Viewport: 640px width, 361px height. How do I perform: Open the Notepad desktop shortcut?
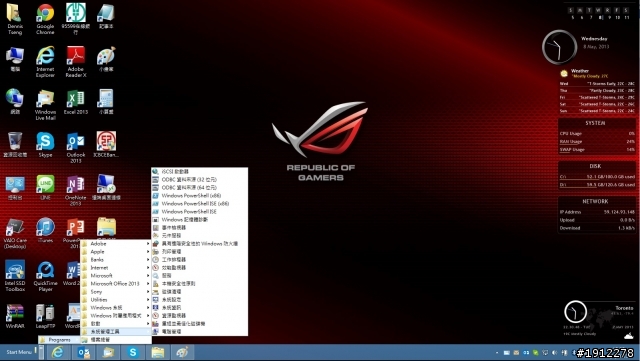pos(106,16)
